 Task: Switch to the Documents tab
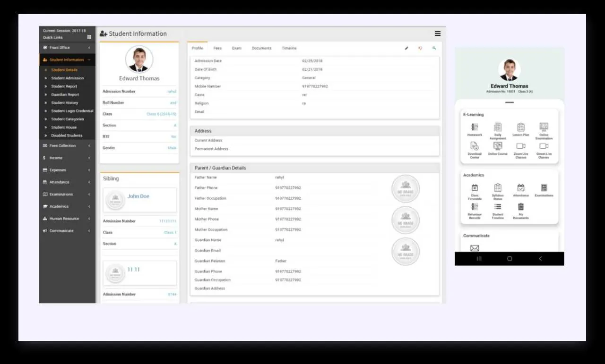[x=261, y=48]
